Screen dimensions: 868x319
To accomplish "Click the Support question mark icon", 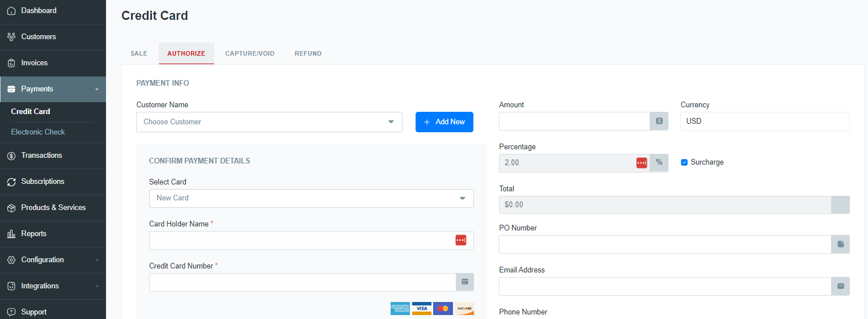I will 11,312.
